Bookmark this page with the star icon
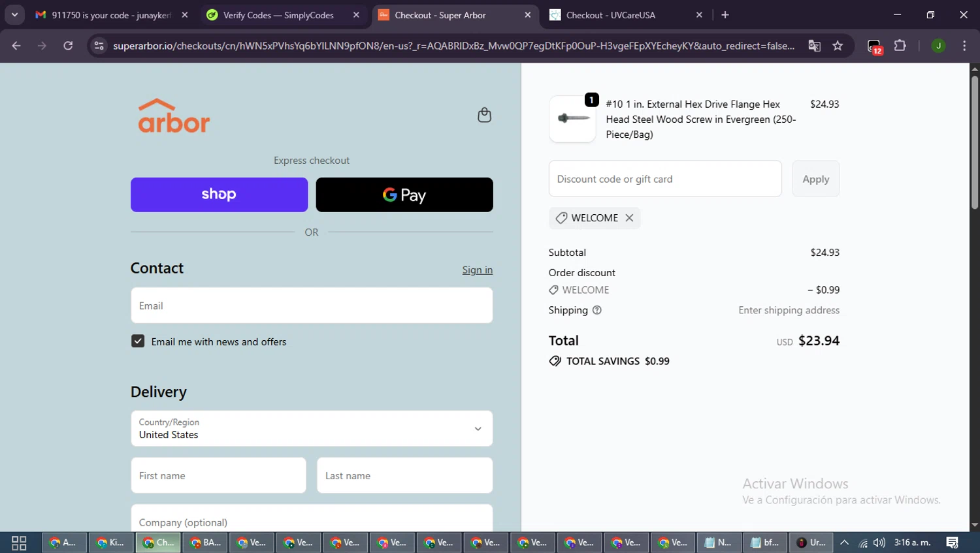The image size is (980, 553). pyautogui.click(x=838, y=46)
